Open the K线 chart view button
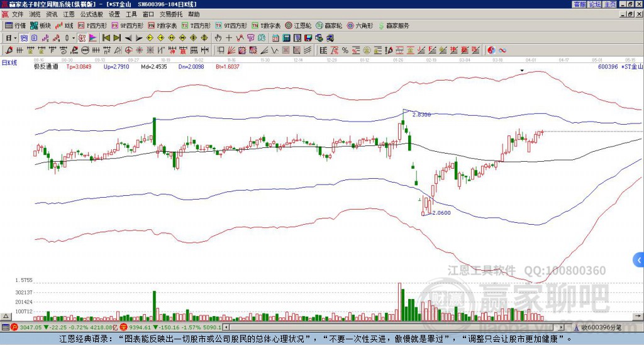This screenshot has height=345, width=644. click(64, 25)
